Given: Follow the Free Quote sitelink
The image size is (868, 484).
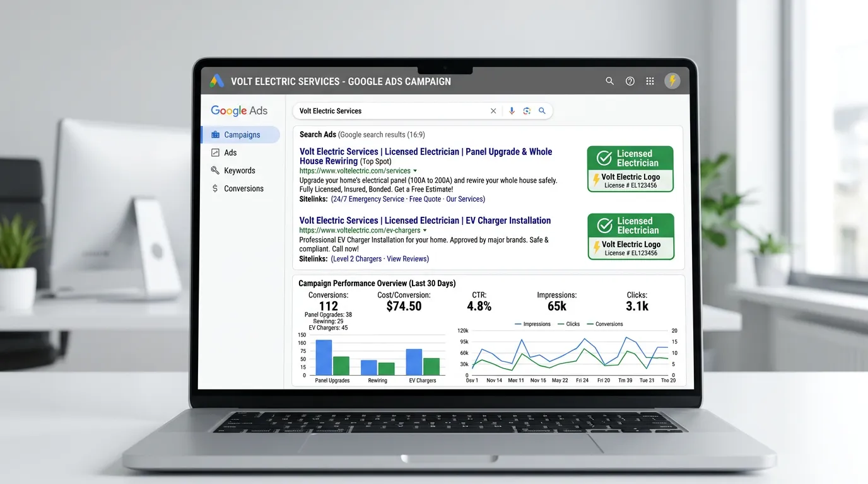Looking at the screenshot, I should pos(425,199).
